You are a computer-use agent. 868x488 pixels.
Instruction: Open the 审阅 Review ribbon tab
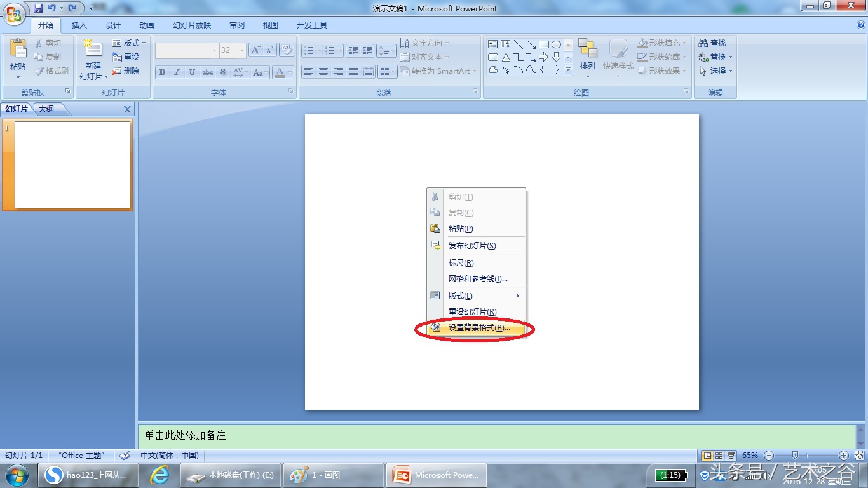(x=237, y=25)
